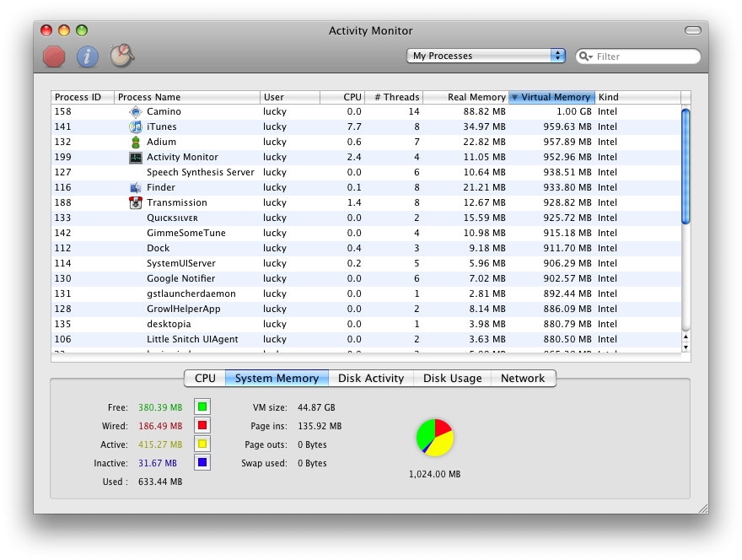Click the 380.39 MB free memory value
The width and height of the screenshot is (742, 560).
(x=160, y=407)
